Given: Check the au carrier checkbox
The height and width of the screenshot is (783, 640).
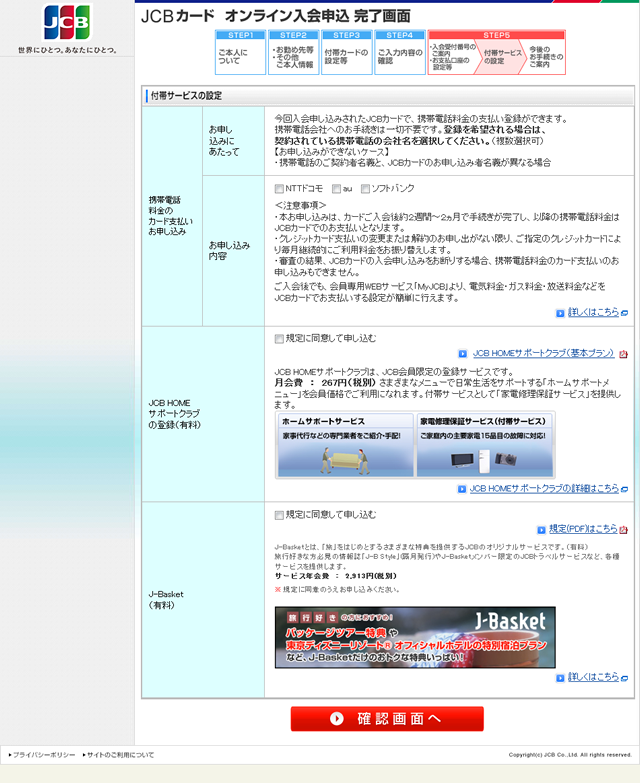Looking at the screenshot, I should point(336,189).
